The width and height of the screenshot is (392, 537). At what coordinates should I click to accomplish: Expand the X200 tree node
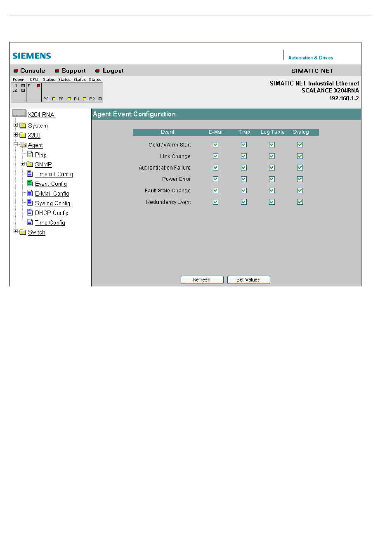16,135
